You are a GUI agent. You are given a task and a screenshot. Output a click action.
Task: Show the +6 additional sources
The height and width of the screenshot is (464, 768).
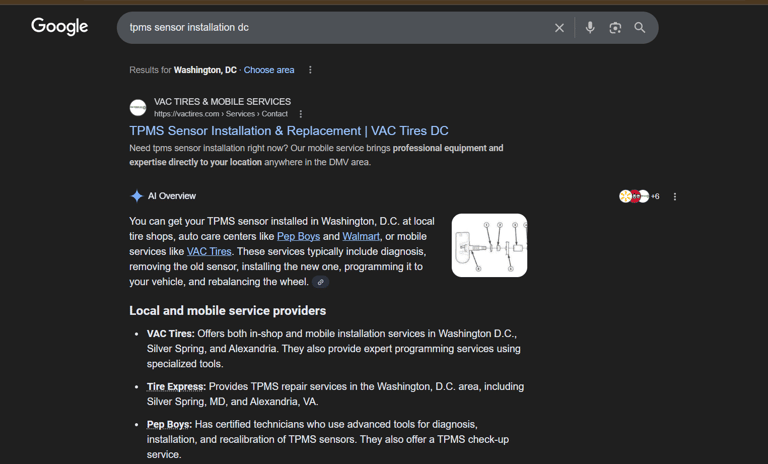655,196
